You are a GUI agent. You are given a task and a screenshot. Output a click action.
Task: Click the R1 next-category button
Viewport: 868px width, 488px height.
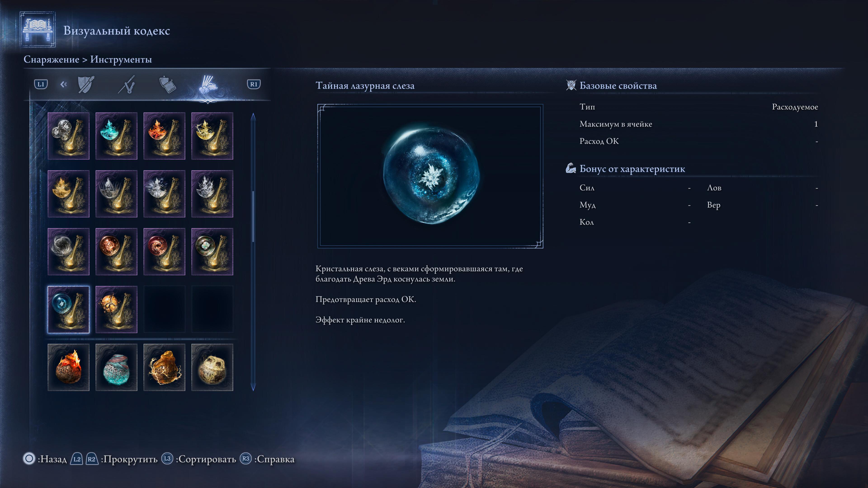pyautogui.click(x=254, y=84)
